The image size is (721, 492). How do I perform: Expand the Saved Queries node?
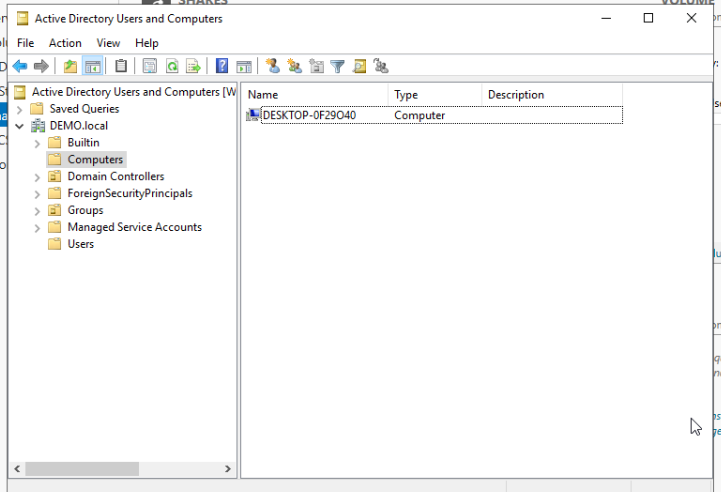point(20,109)
